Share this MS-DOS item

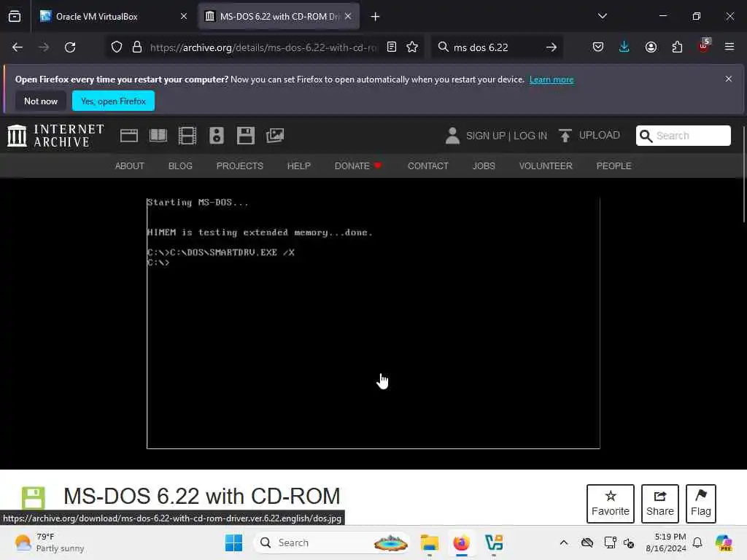coord(659,504)
